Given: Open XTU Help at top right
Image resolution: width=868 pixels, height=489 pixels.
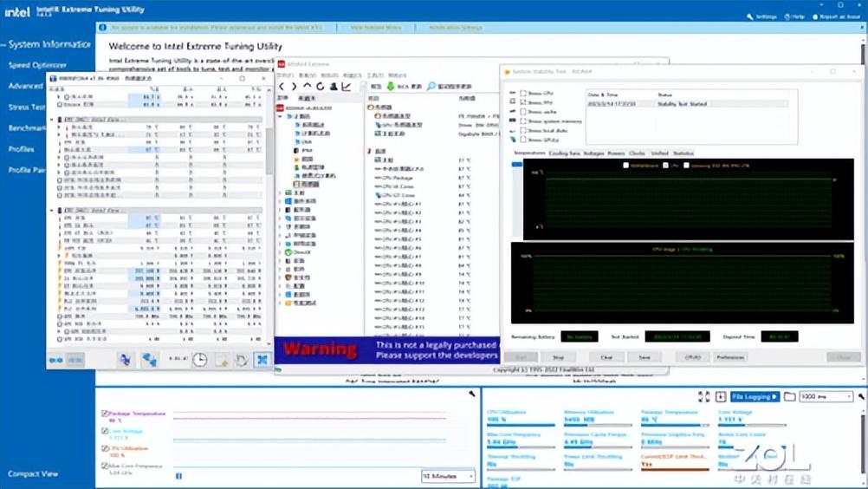Looking at the screenshot, I should [x=794, y=16].
